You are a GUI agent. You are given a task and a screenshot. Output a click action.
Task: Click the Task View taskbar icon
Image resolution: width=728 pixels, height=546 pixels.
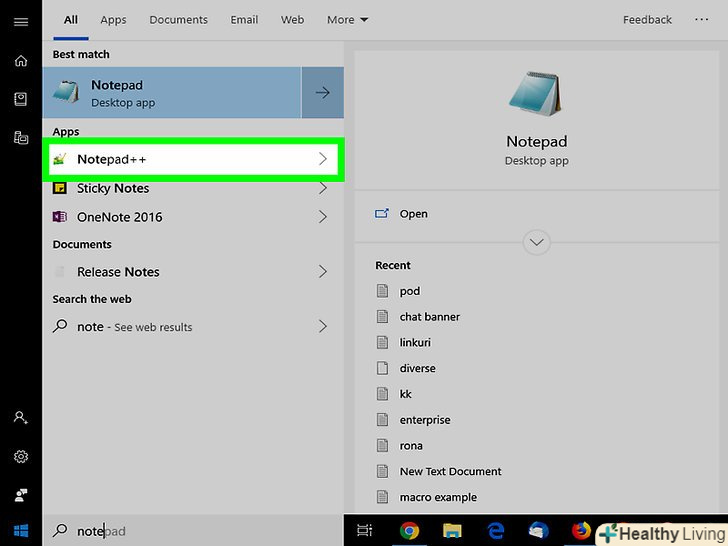365,531
